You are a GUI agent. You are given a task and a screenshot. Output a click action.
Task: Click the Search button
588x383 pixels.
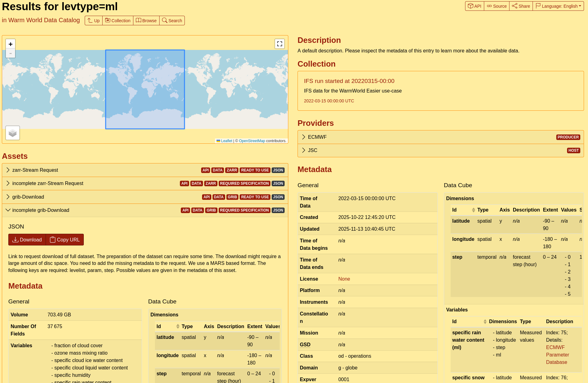[x=172, y=21]
